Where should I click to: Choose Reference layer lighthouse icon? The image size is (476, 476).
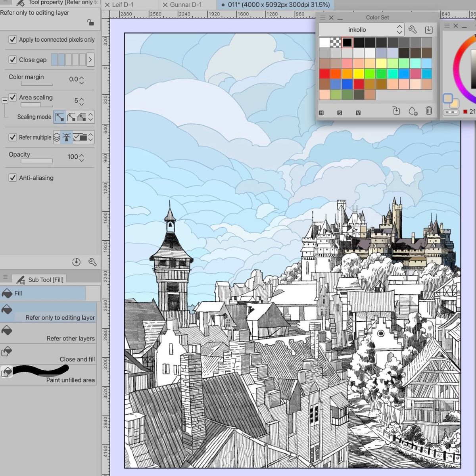click(x=66, y=137)
